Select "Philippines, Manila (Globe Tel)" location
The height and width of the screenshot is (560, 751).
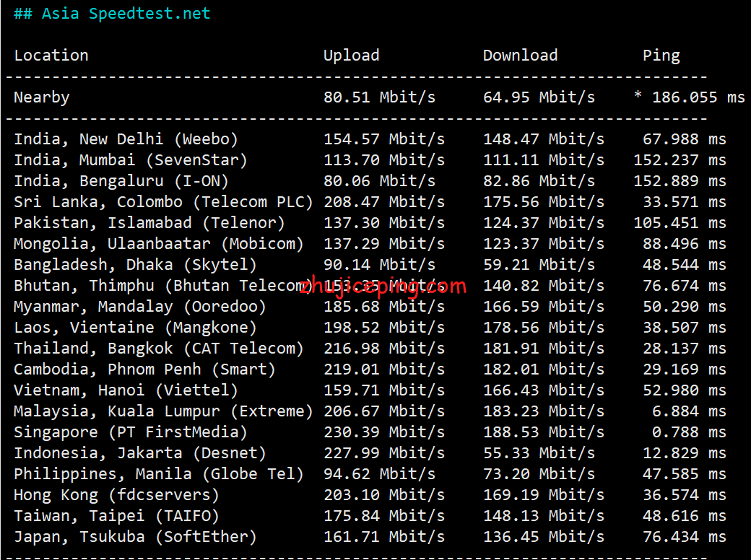(x=159, y=474)
